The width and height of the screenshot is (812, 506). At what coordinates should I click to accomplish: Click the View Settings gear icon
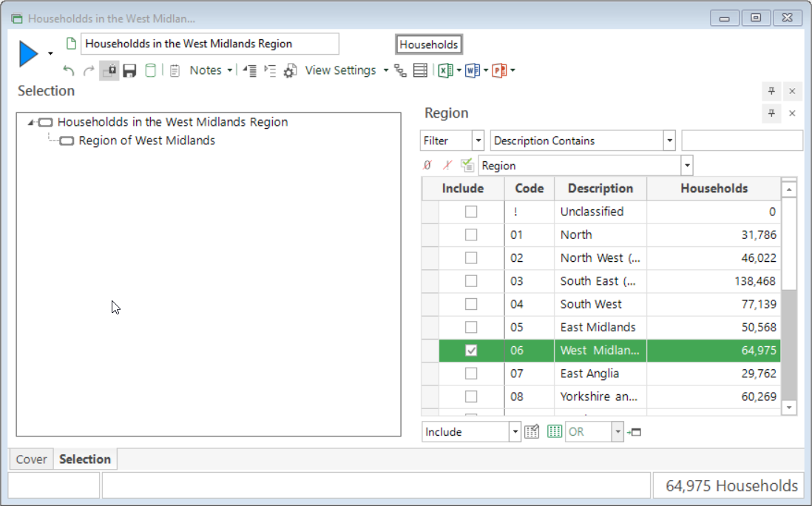[x=290, y=70]
